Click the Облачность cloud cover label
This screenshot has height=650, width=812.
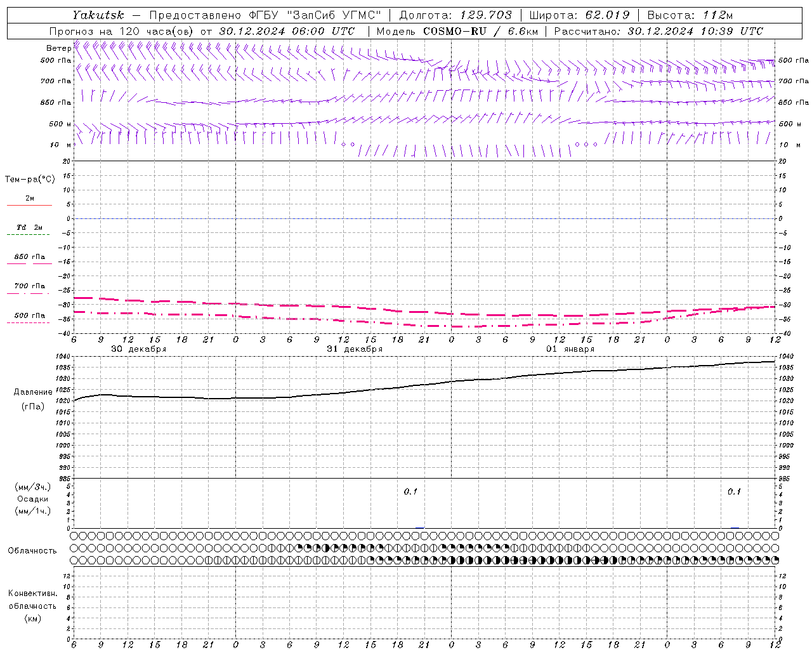[32, 551]
